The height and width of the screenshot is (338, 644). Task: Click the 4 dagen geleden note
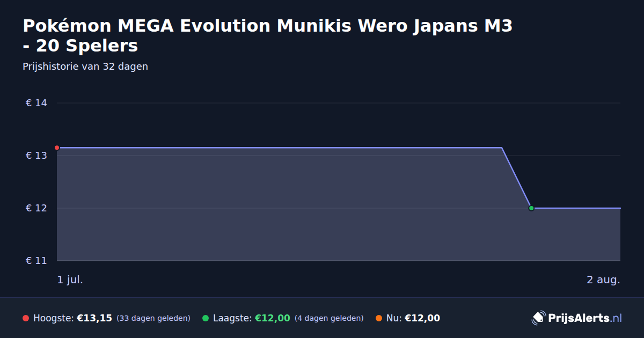pos(329,318)
